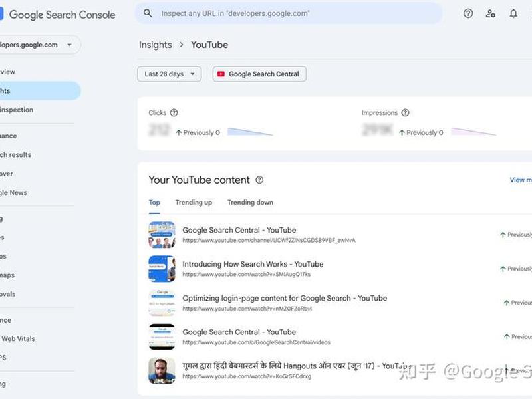Click the Your YouTube content help icon

[259, 180]
